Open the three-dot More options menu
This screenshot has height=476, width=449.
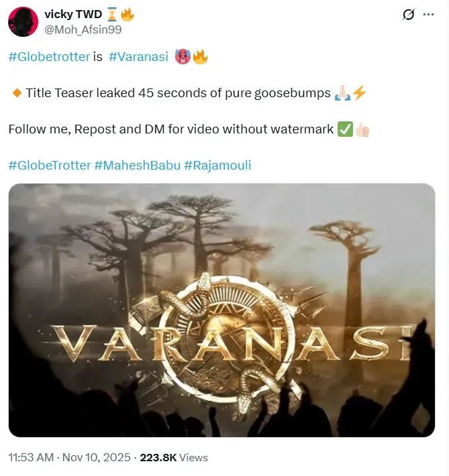point(430,15)
